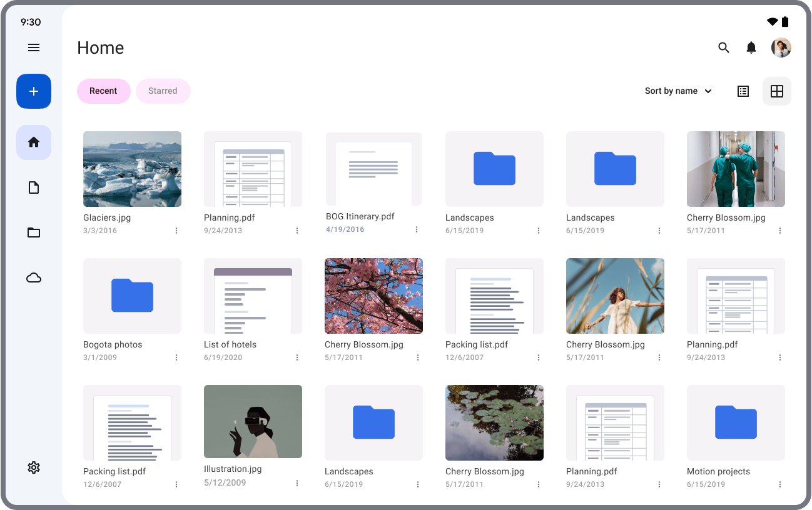The image size is (812, 510).
Task: Open more options for List of hotels
Action: pyautogui.click(x=297, y=357)
